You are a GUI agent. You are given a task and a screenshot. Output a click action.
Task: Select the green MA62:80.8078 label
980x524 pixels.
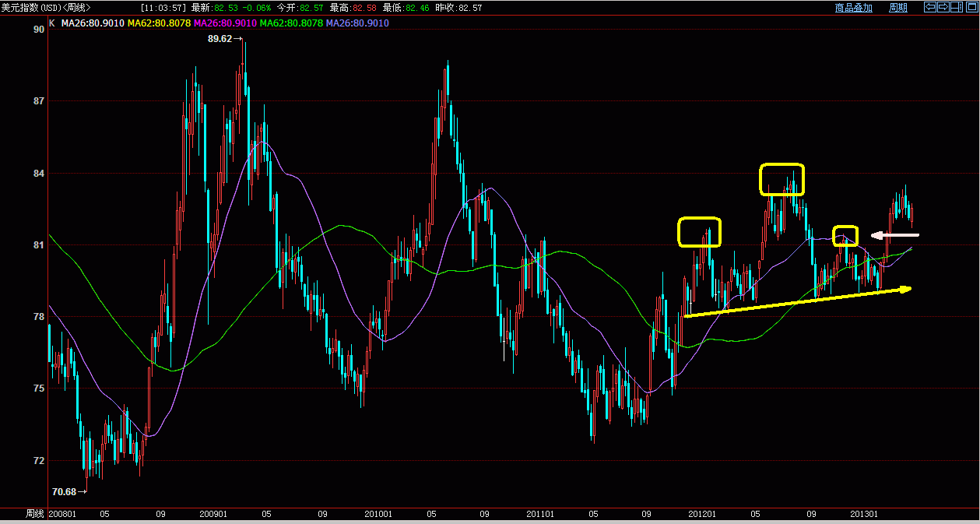(291, 23)
